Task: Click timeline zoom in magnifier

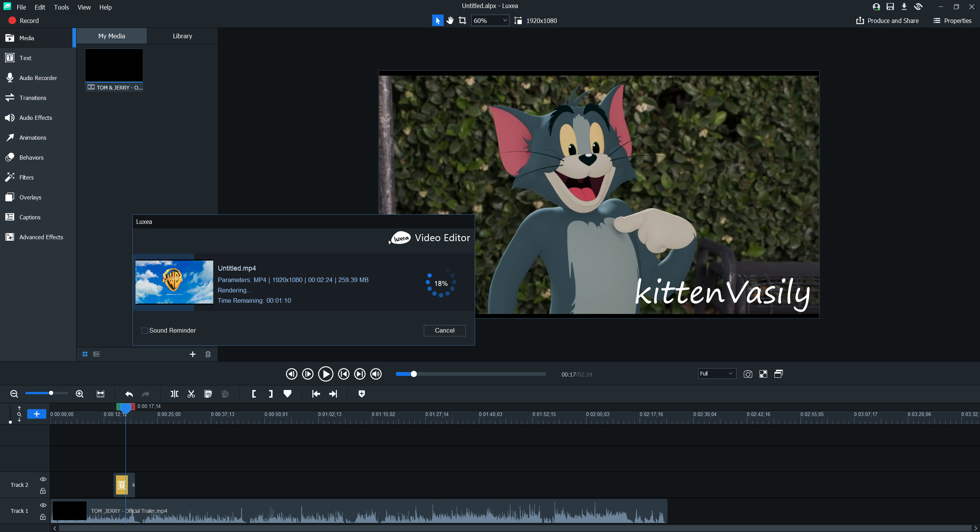Action: 80,394
